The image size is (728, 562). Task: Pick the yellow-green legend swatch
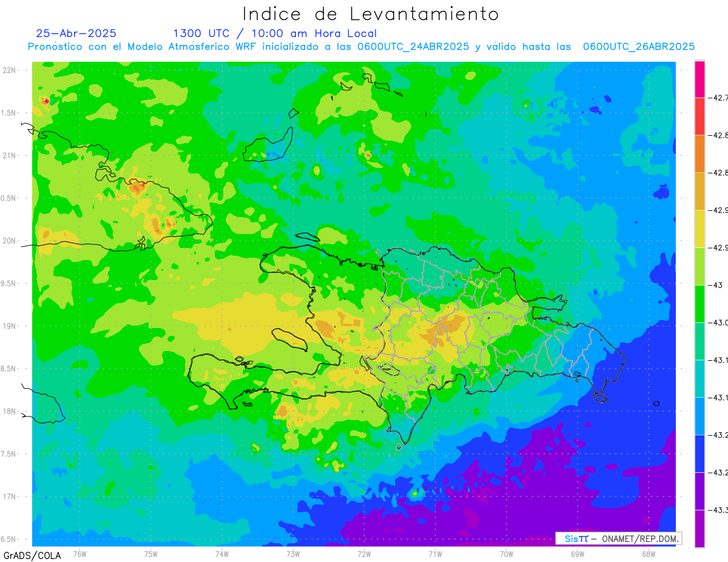[x=699, y=267]
